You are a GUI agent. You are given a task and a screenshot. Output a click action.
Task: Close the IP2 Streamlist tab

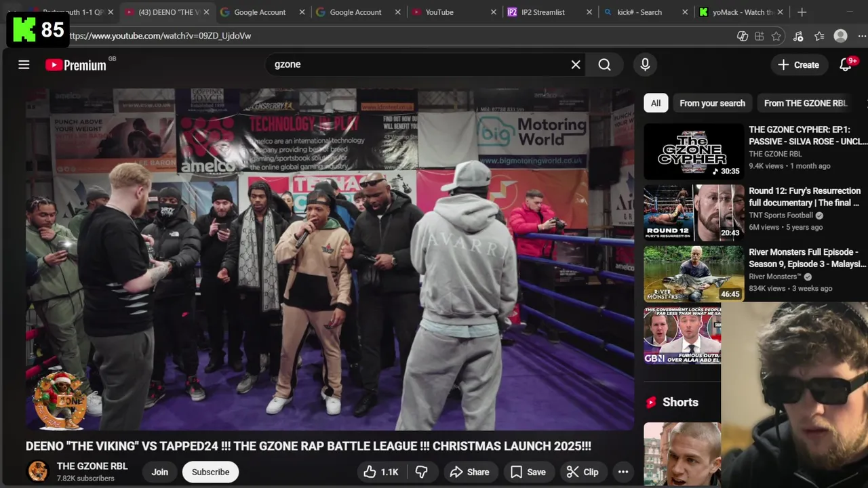coord(589,12)
